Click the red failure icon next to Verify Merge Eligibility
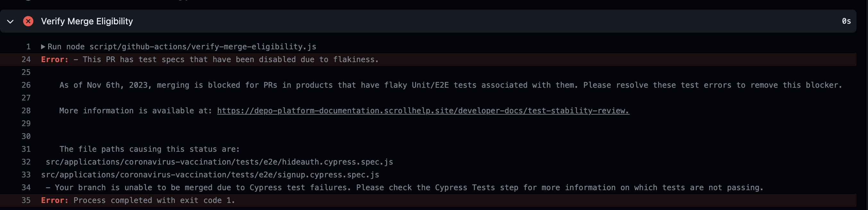Screen dimensions: 868x210 (x=28, y=21)
